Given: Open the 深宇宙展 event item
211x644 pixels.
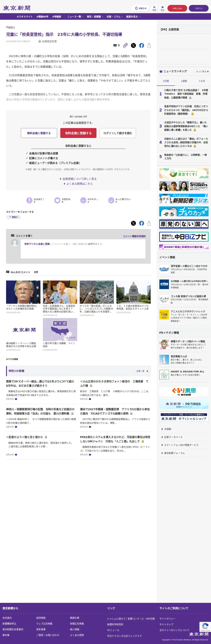Looking at the screenshot, I should (x=184, y=269).
